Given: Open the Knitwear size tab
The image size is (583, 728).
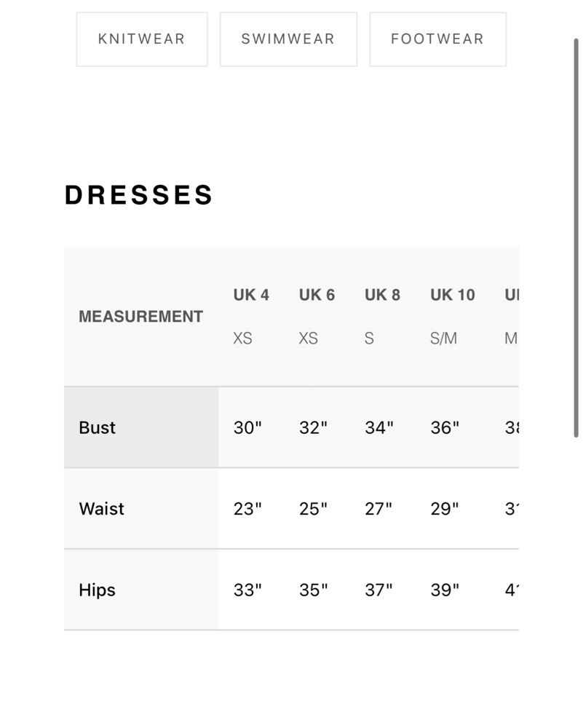Looking at the screenshot, I should point(142,39).
